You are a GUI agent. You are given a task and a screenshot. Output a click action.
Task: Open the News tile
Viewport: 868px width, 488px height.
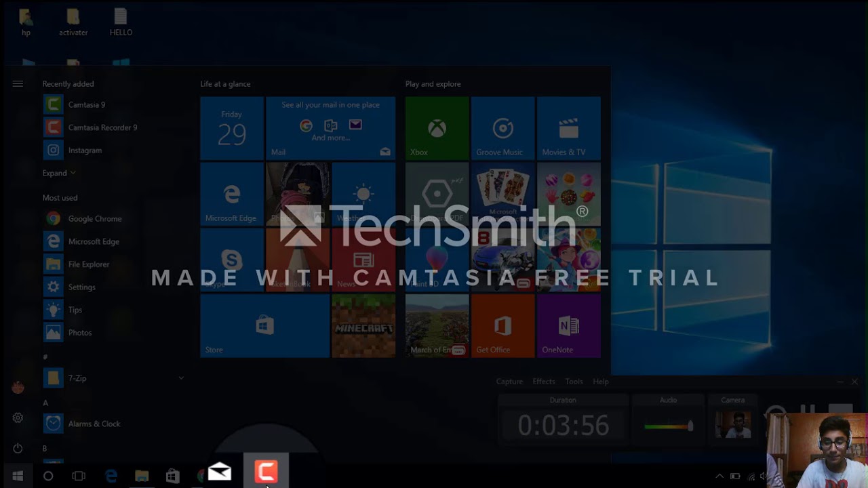(363, 260)
